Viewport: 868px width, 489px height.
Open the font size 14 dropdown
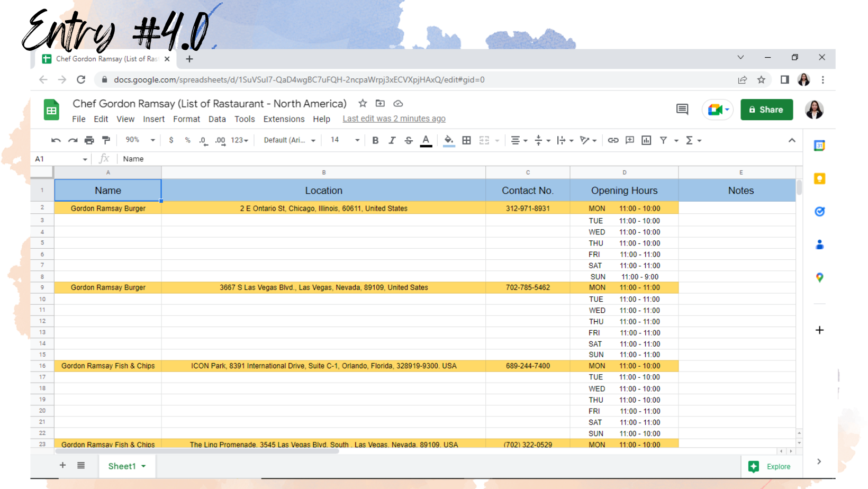(x=345, y=140)
